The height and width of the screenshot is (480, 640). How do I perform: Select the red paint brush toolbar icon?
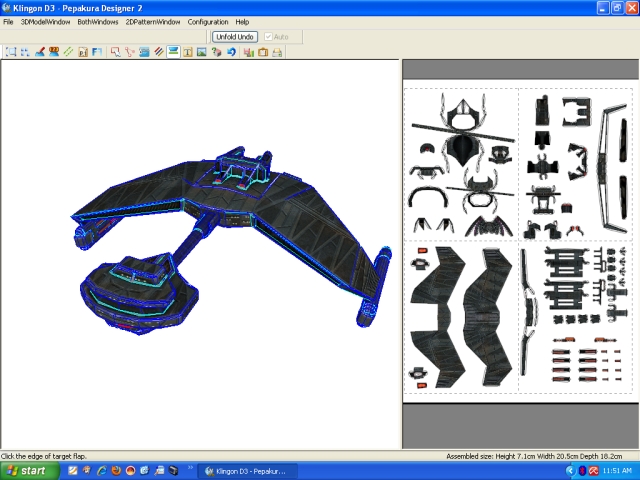coord(40,52)
